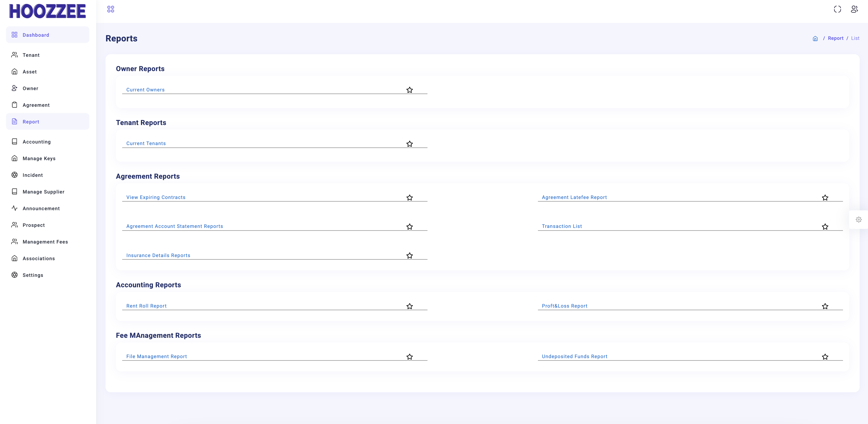The height and width of the screenshot is (424, 868).
Task: Open the user profile icon
Action: pos(854,9)
